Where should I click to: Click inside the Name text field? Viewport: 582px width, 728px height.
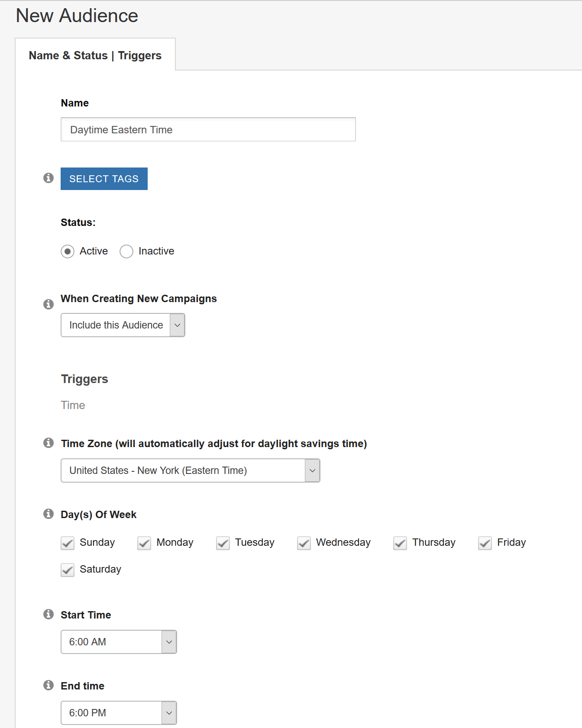[x=208, y=129]
